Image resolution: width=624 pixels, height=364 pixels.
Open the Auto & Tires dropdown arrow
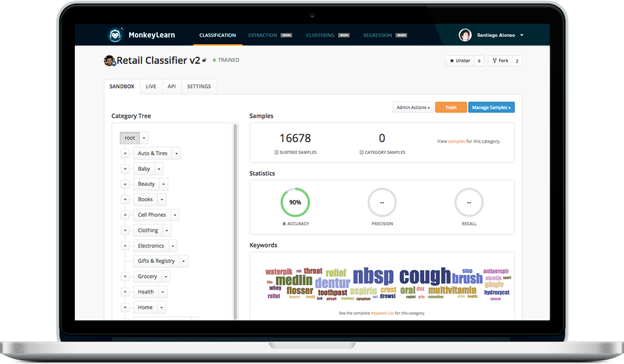pos(177,153)
